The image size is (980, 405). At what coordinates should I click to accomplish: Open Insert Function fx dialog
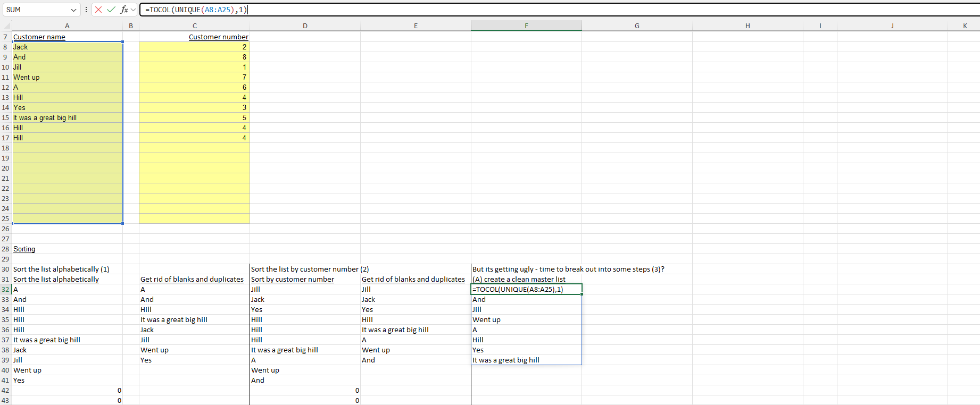tap(124, 10)
